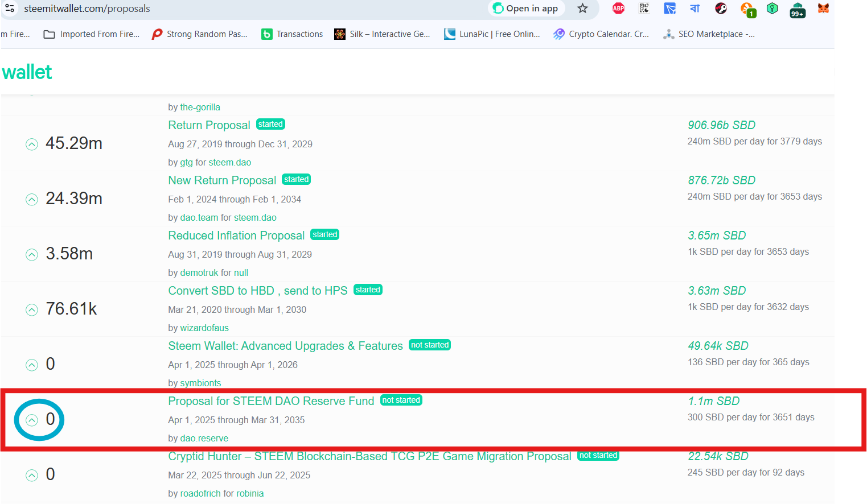867x504 pixels.
Task: Click the 3.58m vote total
Action: click(69, 254)
